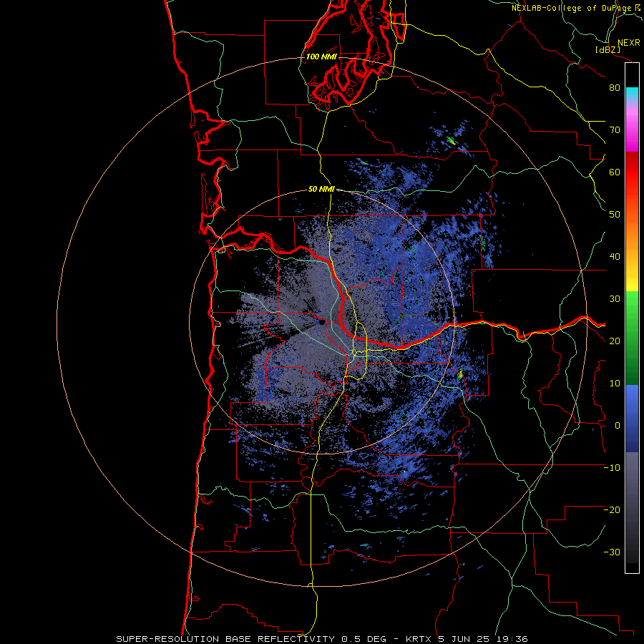Click the 20 dBZ scale value

pos(615,341)
